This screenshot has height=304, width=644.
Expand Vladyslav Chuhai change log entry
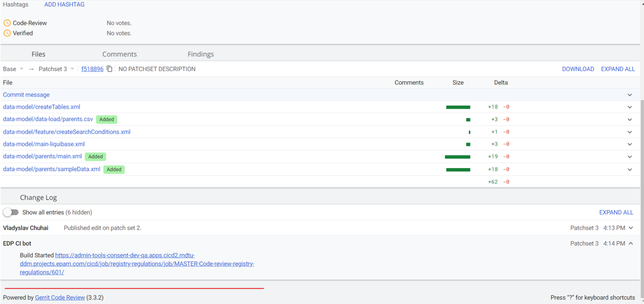pyautogui.click(x=631, y=228)
